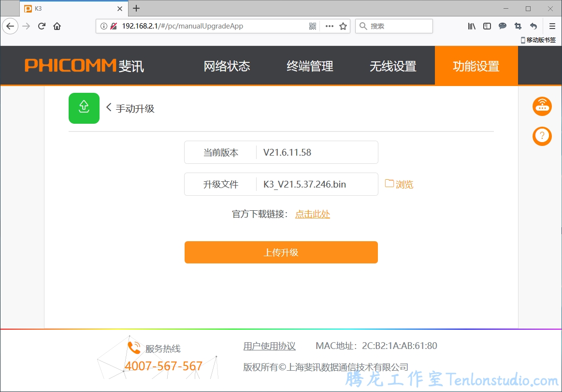
Task: Close the K3 browser tab
Action: pyautogui.click(x=120, y=9)
